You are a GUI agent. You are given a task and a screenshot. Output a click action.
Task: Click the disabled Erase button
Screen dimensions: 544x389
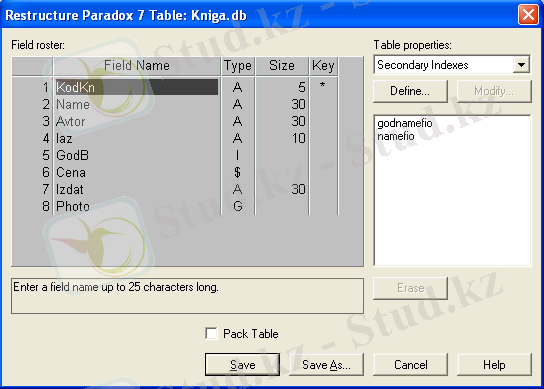(410, 288)
